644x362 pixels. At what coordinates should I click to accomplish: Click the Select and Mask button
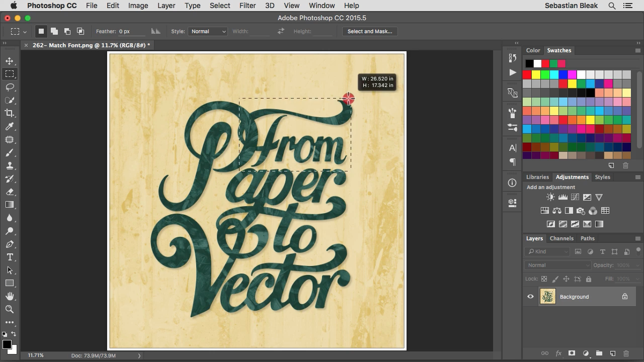click(369, 31)
